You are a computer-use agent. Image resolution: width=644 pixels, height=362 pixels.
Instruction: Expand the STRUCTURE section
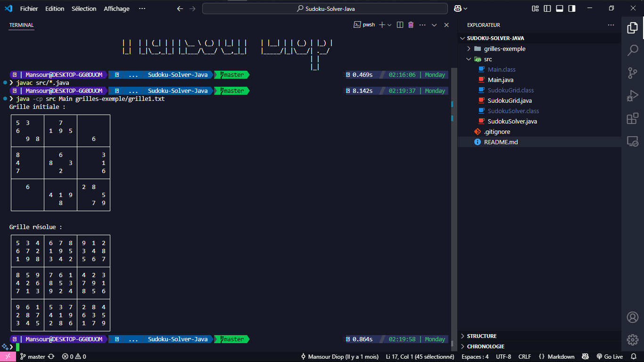click(481, 336)
